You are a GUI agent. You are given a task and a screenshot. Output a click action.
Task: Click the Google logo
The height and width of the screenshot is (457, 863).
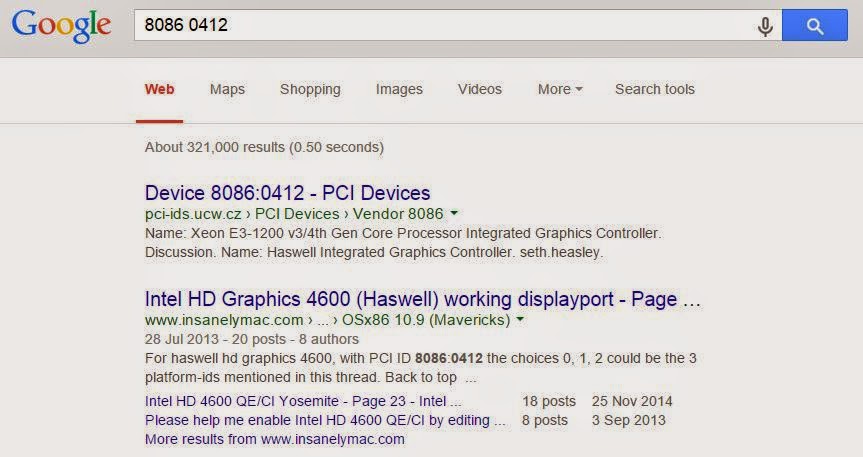coord(61,26)
